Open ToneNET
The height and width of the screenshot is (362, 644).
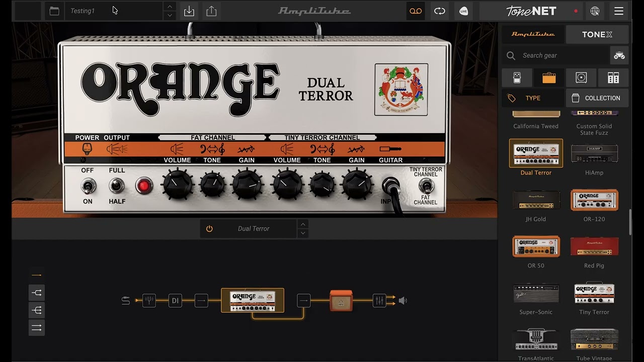click(x=531, y=11)
